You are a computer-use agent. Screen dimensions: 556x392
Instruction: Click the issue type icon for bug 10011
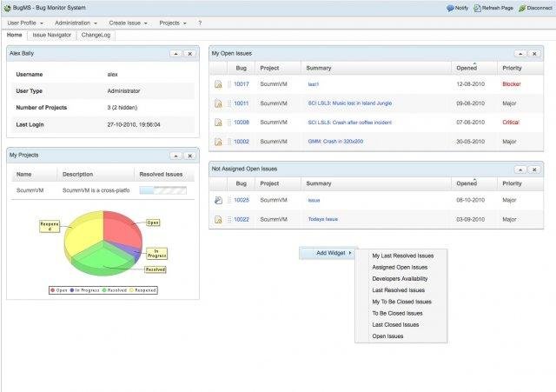coord(218,103)
